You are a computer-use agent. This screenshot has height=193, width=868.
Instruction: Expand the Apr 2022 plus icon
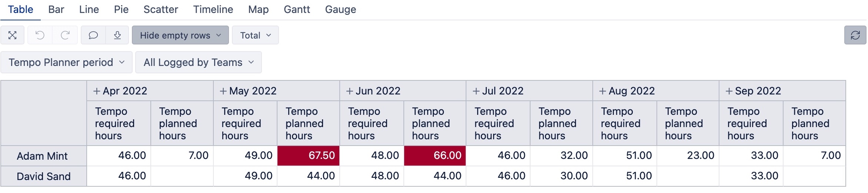[97, 91]
